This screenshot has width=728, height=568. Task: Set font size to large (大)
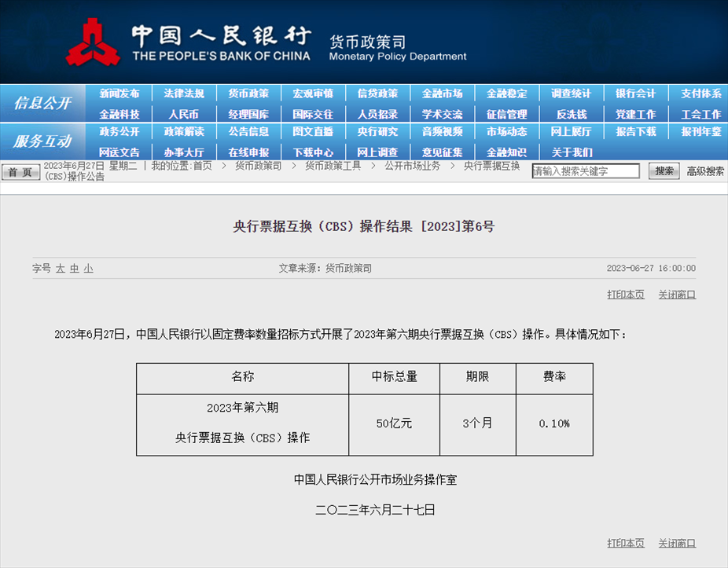pos(60,269)
